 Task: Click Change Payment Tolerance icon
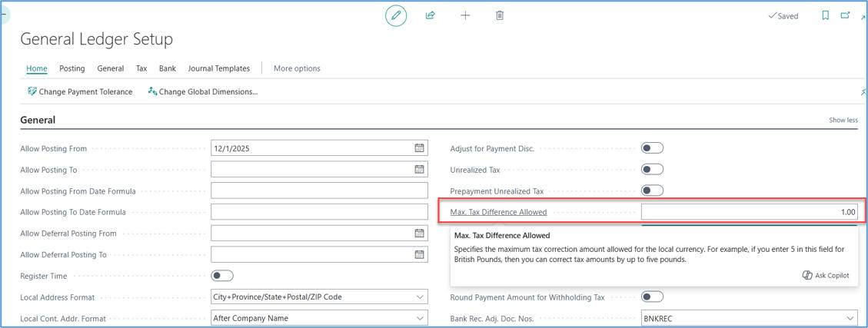(32, 91)
